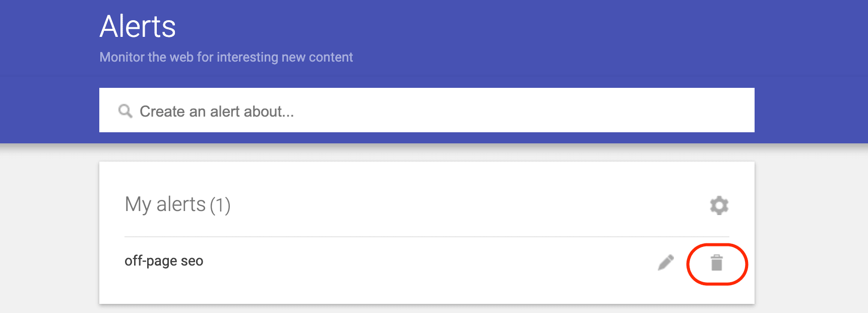Focus the 'Create an alert about...' field
This screenshot has width=868, height=313.
point(426,110)
